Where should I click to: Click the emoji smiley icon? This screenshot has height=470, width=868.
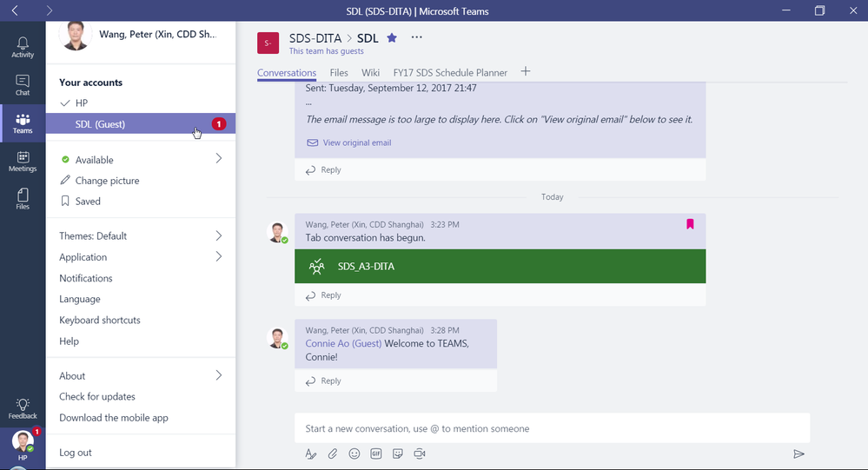click(354, 454)
